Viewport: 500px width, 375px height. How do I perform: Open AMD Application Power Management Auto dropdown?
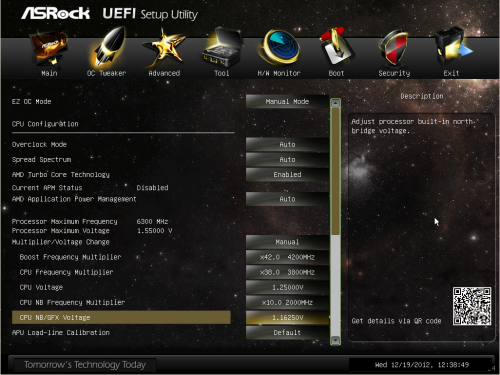pyautogui.click(x=287, y=199)
